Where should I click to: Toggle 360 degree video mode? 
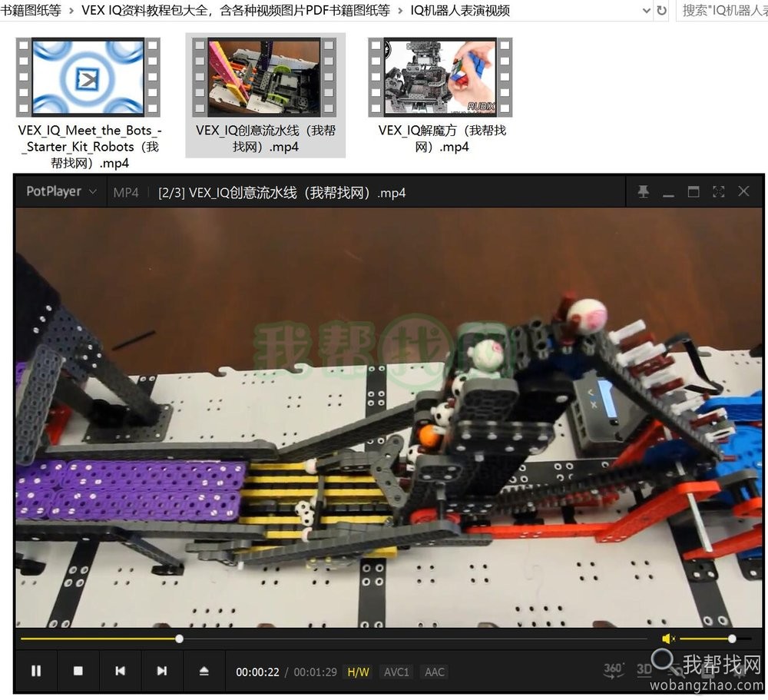(613, 670)
